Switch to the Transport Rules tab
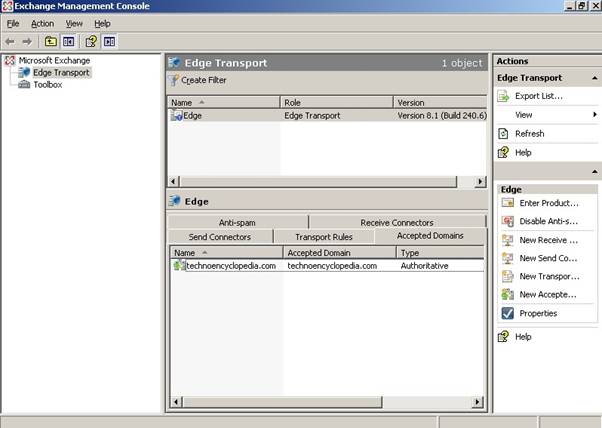Screen dimensions: 602x428 coord(324,237)
